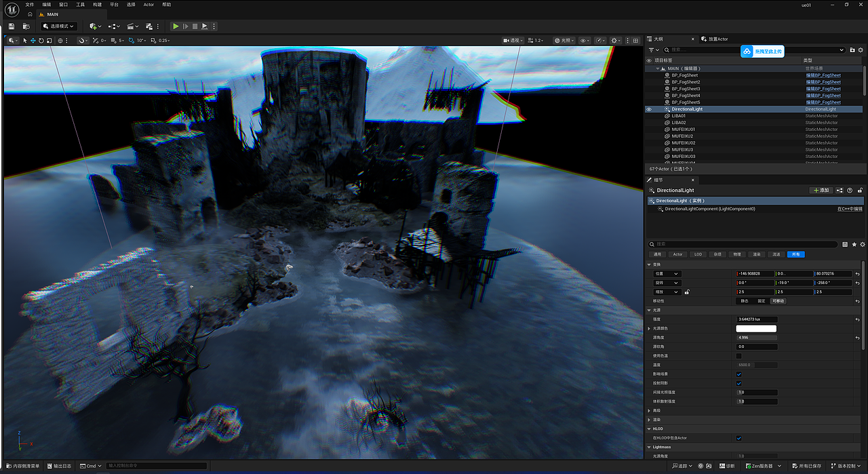Click the details property matrix table icon
This screenshot has height=474, width=868.
845,244
